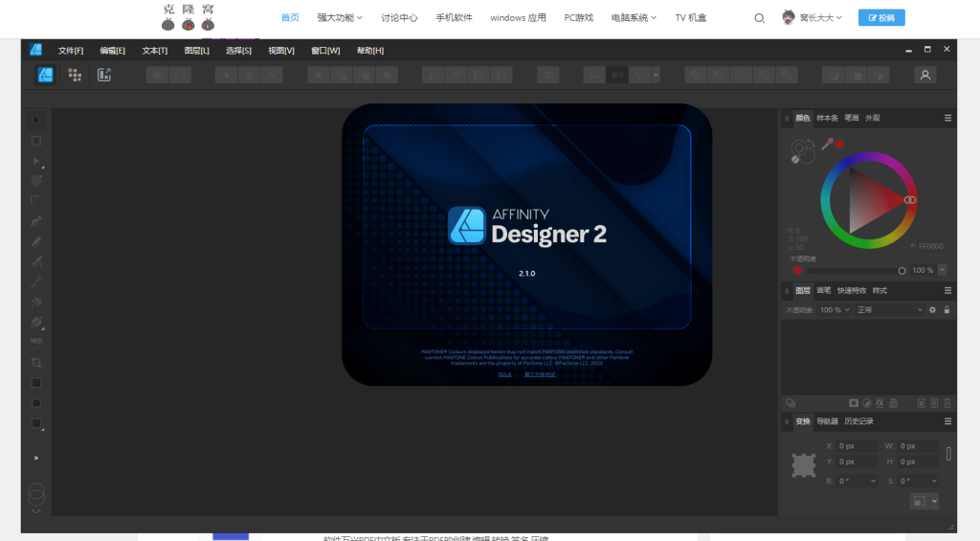
Task: Open 讨论中心 website link
Action: (399, 17)
